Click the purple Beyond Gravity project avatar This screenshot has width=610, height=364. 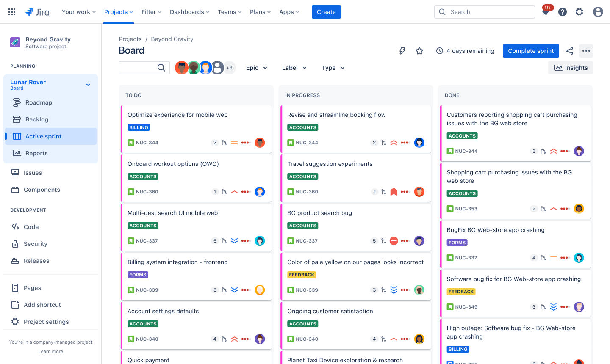(15, 42)
